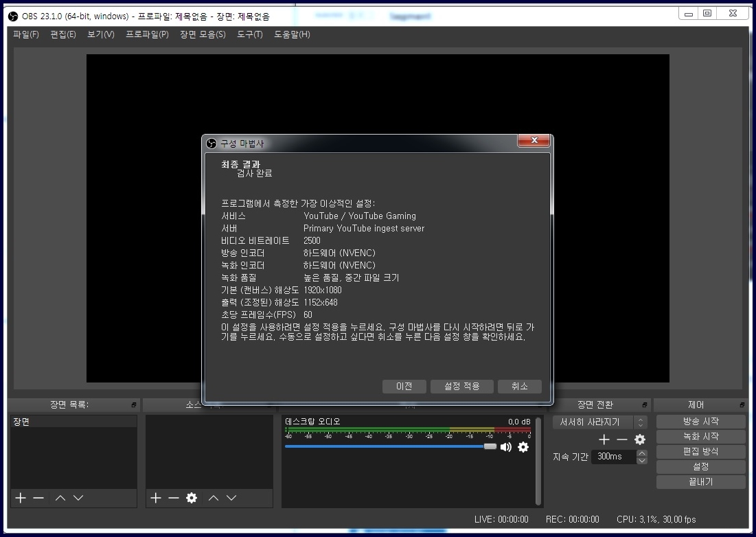Select the 장면 item in scene list
The height and width of the screenshot is (537, 756).
pyautogui.click(x=73, y=422)
